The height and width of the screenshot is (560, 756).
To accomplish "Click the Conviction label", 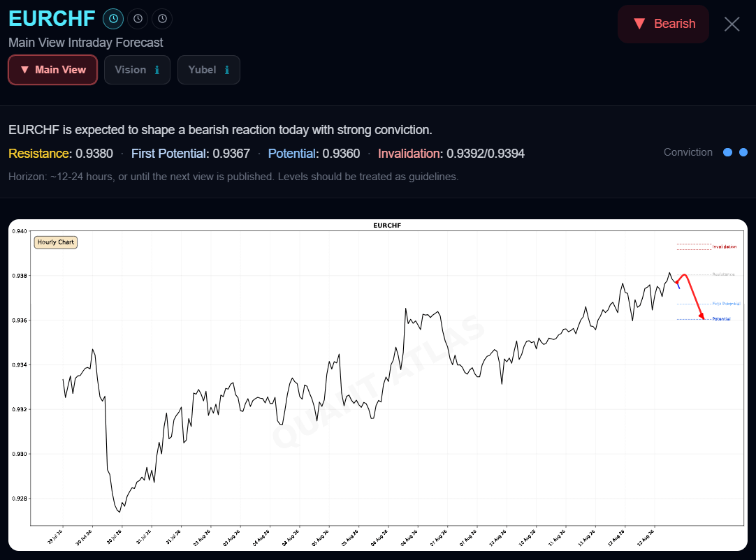I will [x=688, y=152].
